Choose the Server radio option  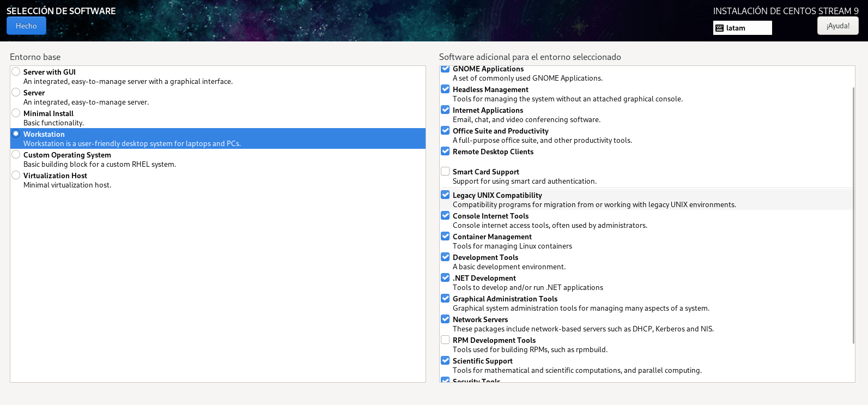pyautogui.click(x=16, y=93)
